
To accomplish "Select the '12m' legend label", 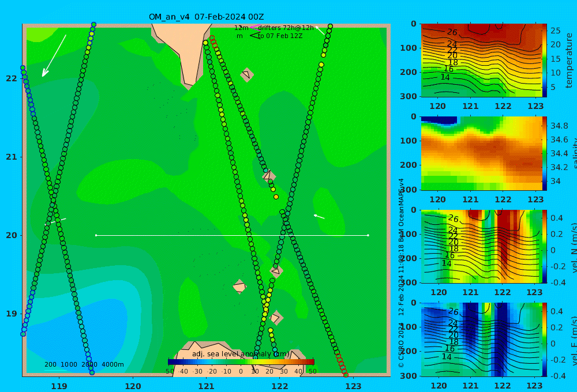I will tap(241, 28).
